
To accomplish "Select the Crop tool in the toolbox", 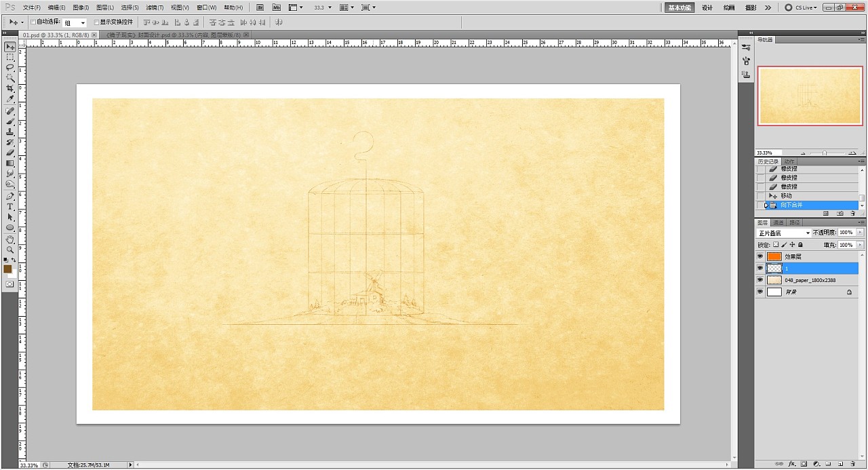I will [10, 89].
